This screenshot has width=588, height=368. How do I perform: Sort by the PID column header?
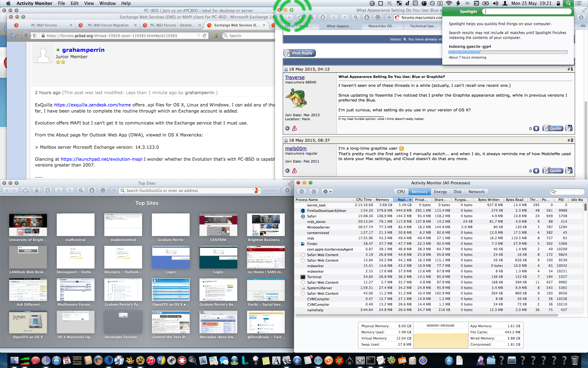(x=561, y=200)
